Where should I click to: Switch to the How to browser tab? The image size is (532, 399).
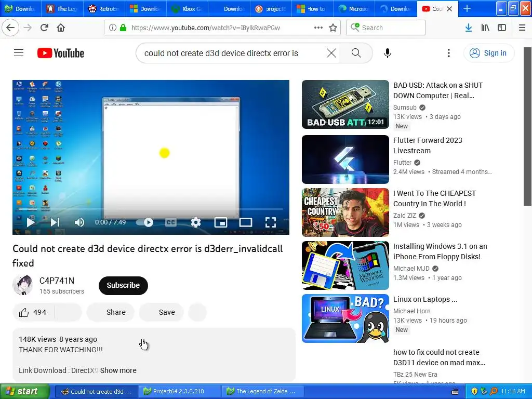(312, 8)
